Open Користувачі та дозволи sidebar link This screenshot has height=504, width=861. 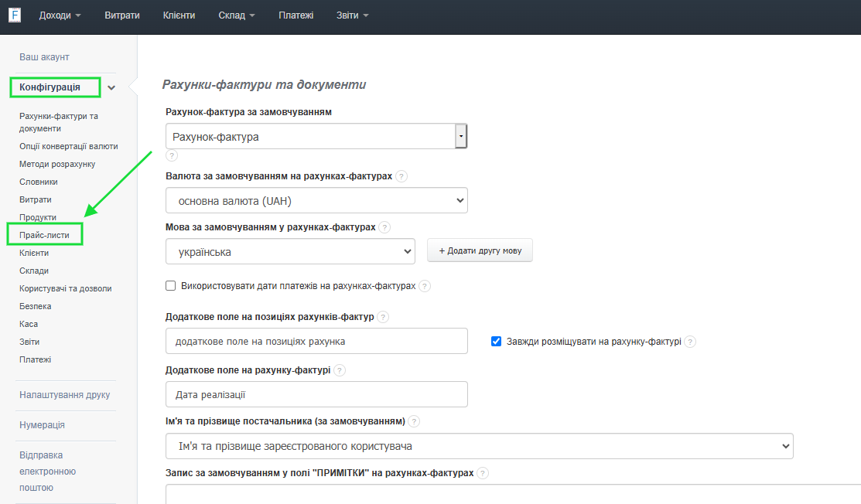coord(66,288)
